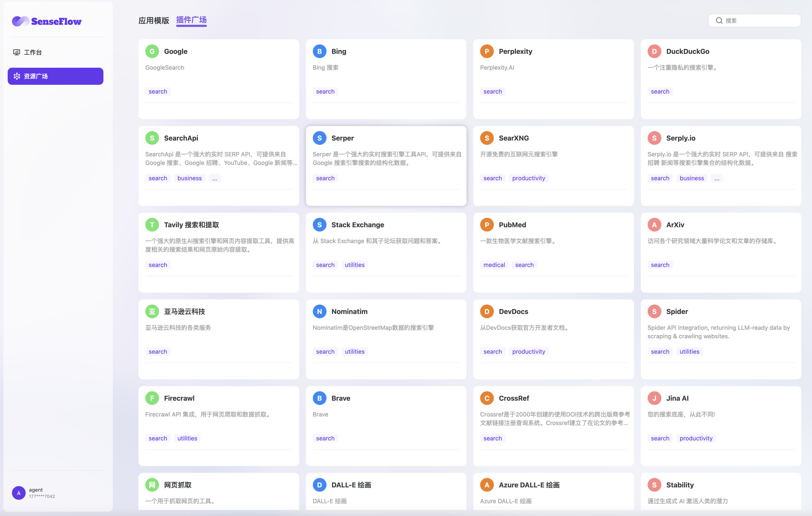Image resolution: width=812 pixels, height=516 pixels.
Task: Click the CrossRef plugin icon
Action: point(487,398)
